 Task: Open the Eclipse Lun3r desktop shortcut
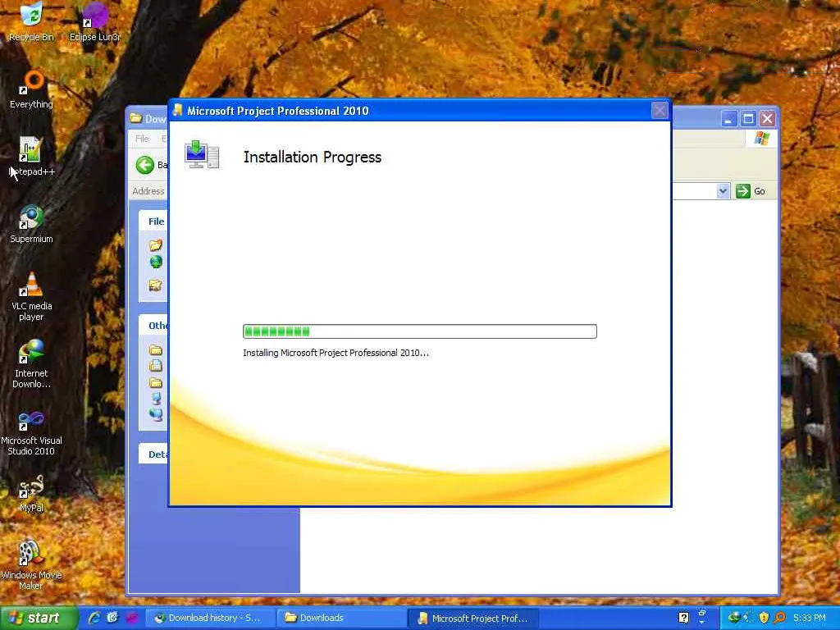point(95,21)
